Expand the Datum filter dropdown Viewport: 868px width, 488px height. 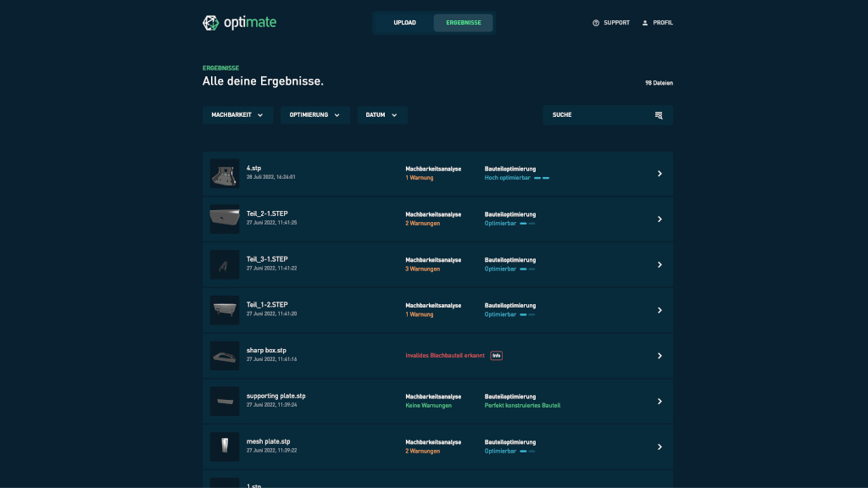tap(382, 115)
